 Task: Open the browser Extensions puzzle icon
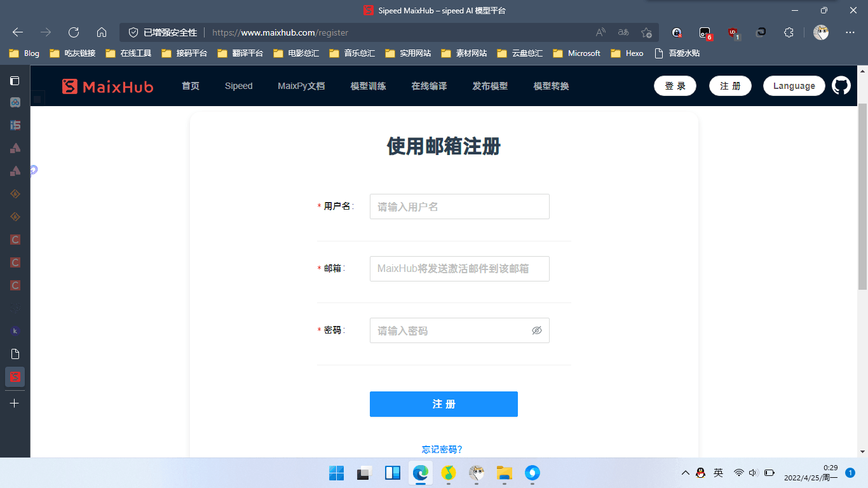point(789,32)
